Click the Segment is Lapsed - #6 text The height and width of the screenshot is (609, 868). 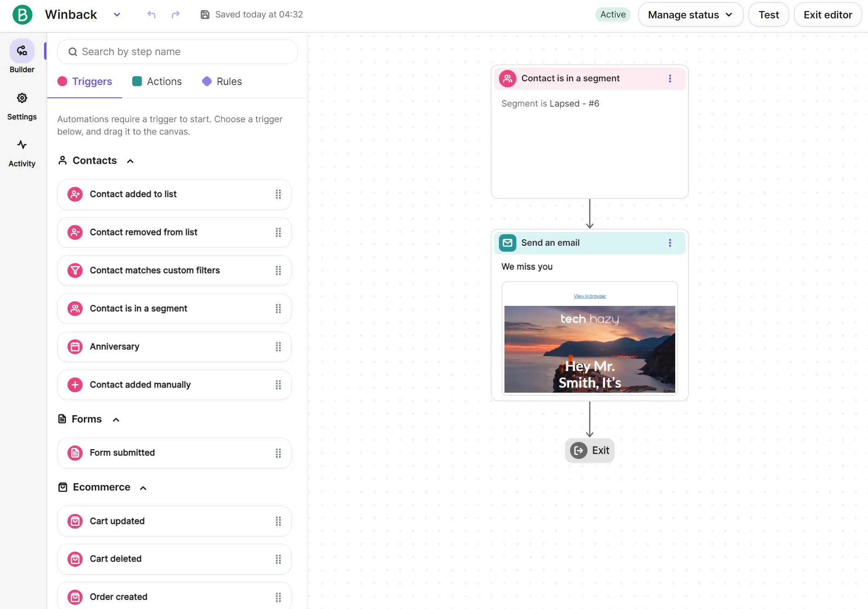point(550,104)
